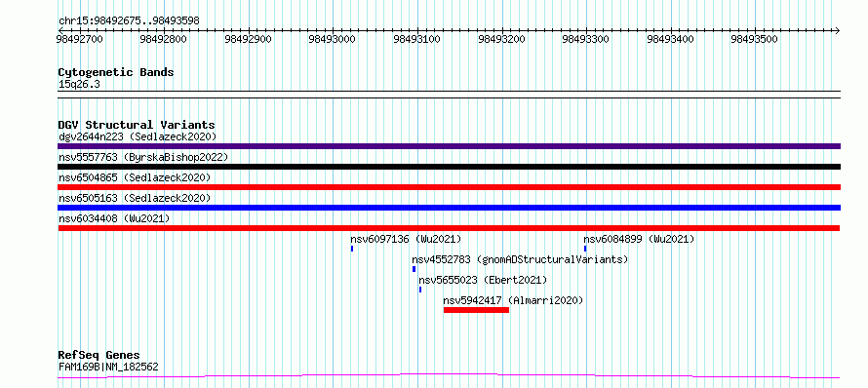Open nsv6097136 (Wu2021) label
Screen dimensions: 868x388
(406, 239)
